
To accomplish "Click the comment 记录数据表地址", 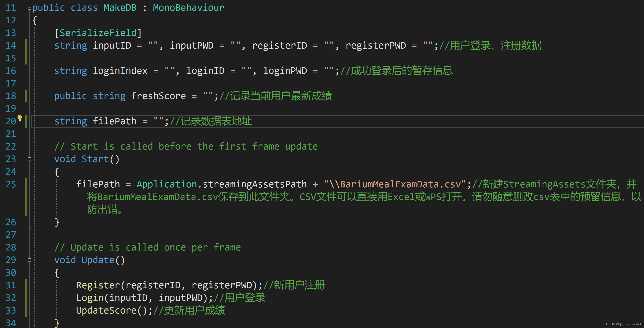I will pos(211,121).
